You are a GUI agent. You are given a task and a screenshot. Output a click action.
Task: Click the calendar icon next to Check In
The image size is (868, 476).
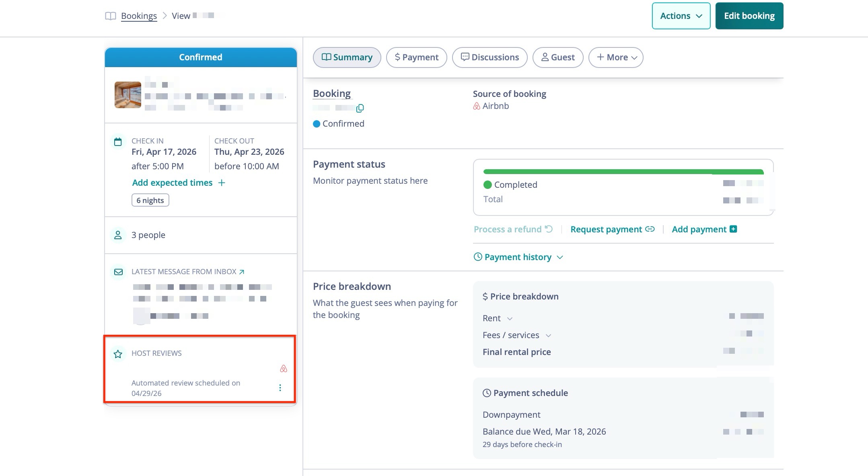pos(118,142)
